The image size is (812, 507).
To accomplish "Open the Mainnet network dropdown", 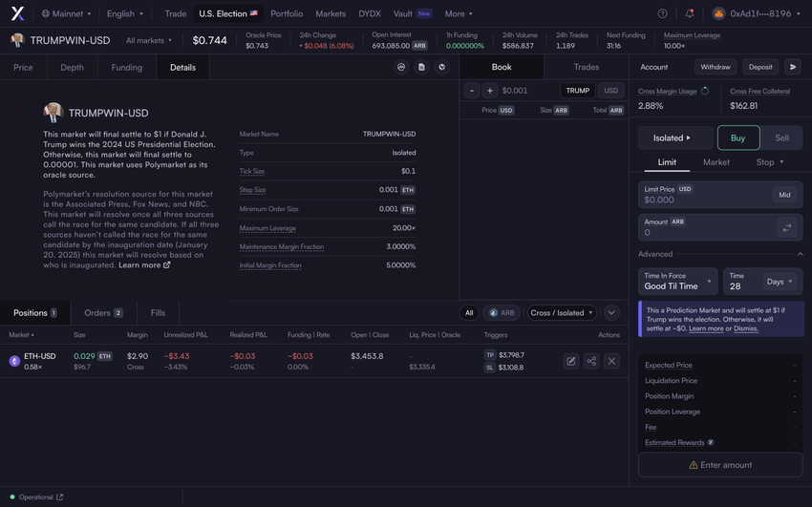I will pyautogui.click(x=66, y=14).
